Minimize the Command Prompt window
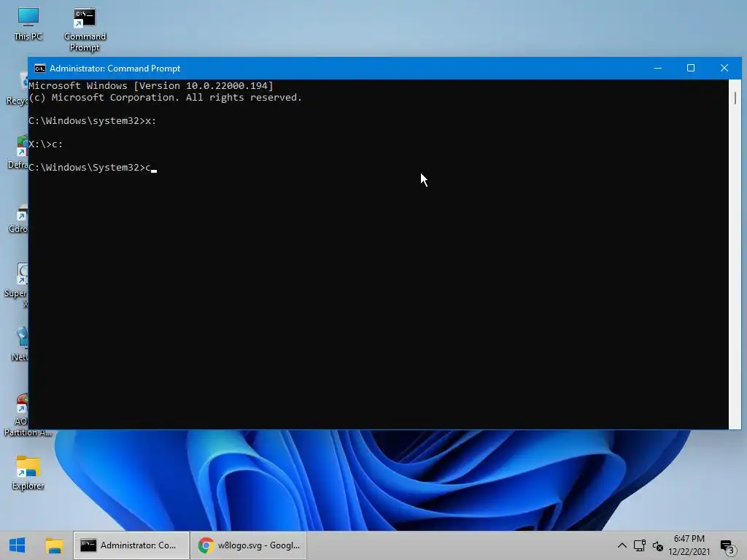747x560 pixels. pyautogui.click(x=658, y=68)
